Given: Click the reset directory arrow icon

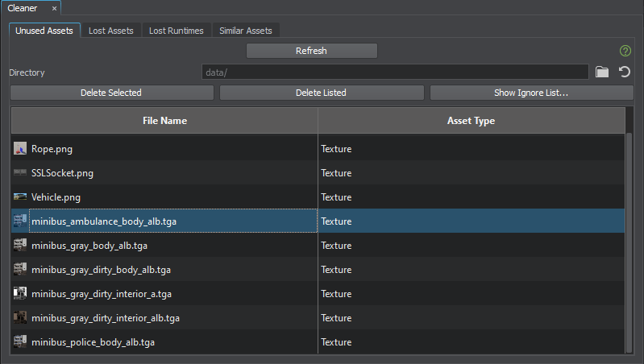Looking at the screenshot, I should (x=625, y=72).
